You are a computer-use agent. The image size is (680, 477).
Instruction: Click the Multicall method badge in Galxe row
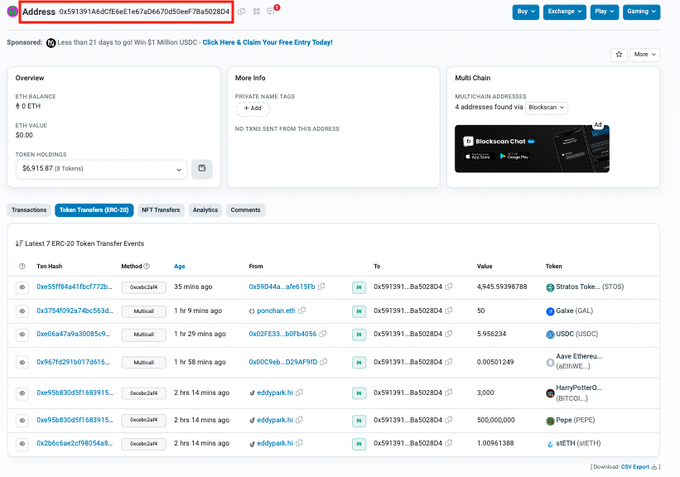(144, 311)
